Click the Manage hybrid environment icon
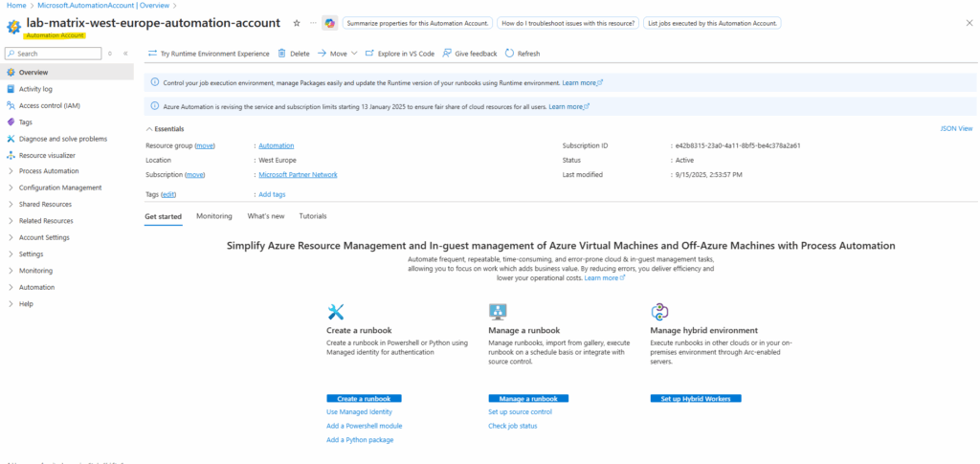 (x=660, y=312)
